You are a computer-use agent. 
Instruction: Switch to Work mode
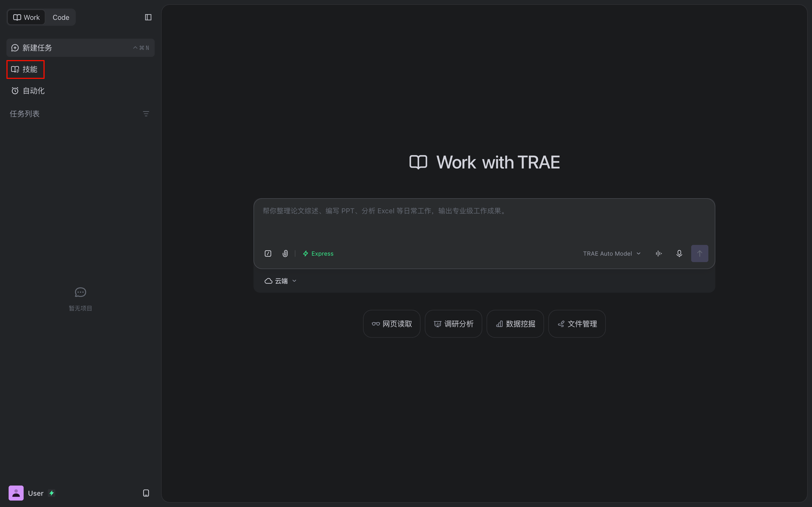point(27,17)
